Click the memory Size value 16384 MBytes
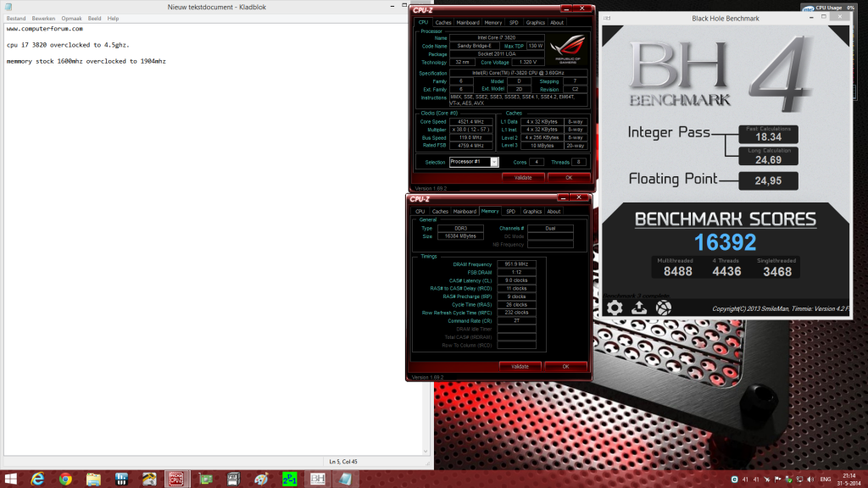The height and width of the screenshot is (488, 868). [x=460, y=236]
